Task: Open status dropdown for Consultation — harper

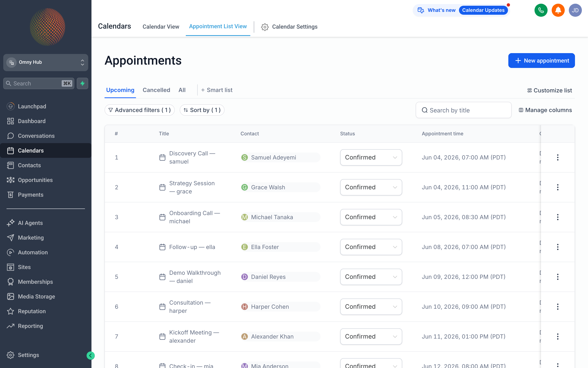Action: [x=371, y=307]
